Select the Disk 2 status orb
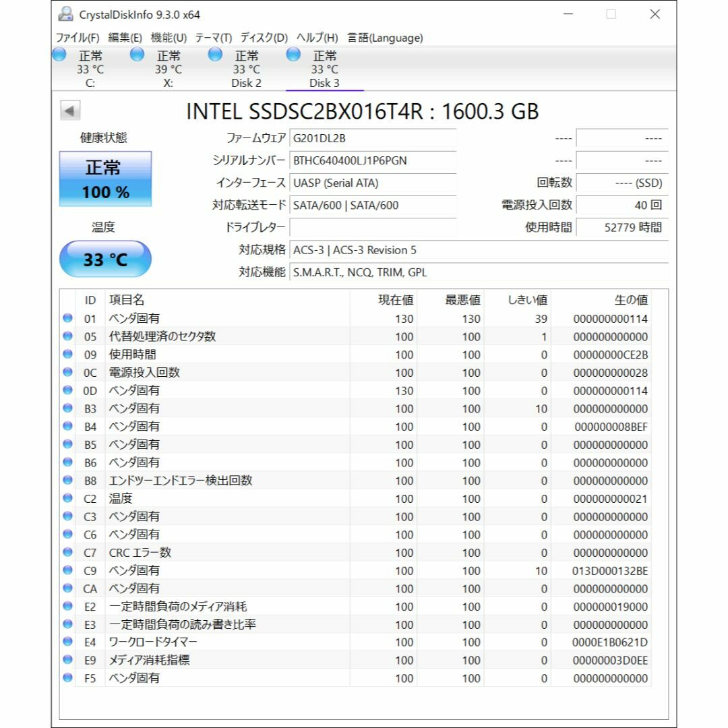Viewport: 728px width, 728px height. pos(215,55)
